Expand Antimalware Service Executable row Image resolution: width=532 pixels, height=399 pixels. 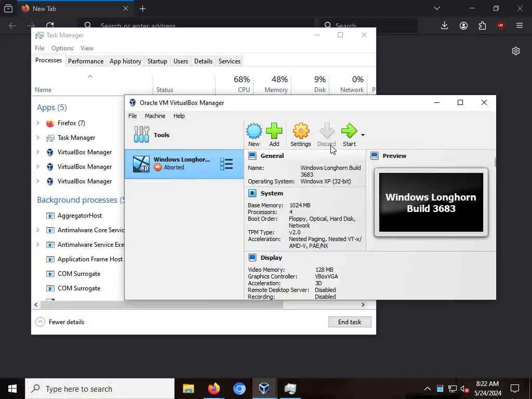[x=37, y=244]
